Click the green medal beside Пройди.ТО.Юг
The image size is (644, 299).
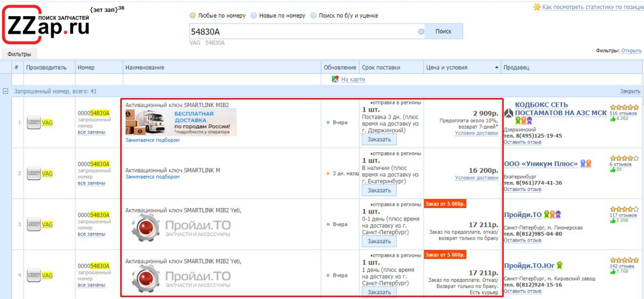559,265
